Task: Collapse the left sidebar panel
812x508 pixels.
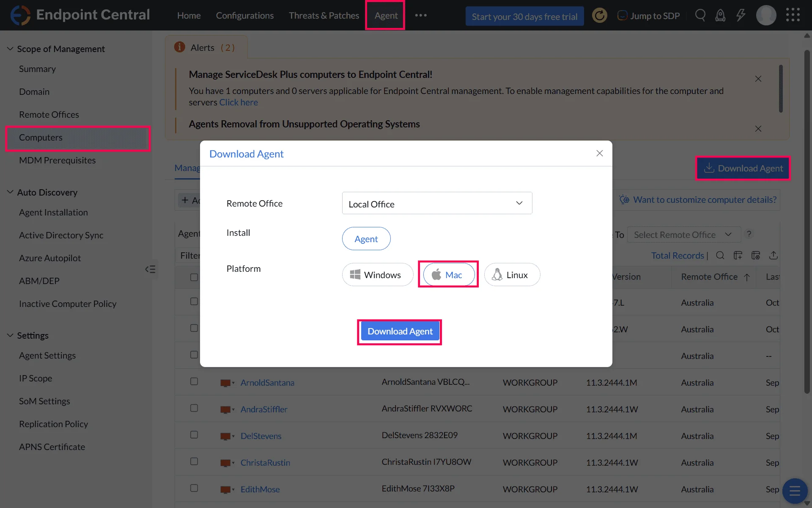Action: click(151, 269)
